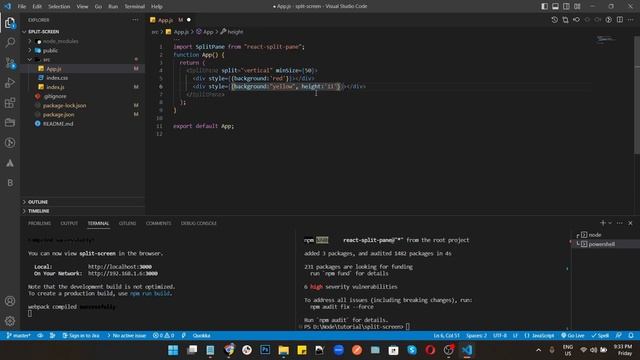
Task: Click Sign in to Jira in status bar
Action: (81, 336)
